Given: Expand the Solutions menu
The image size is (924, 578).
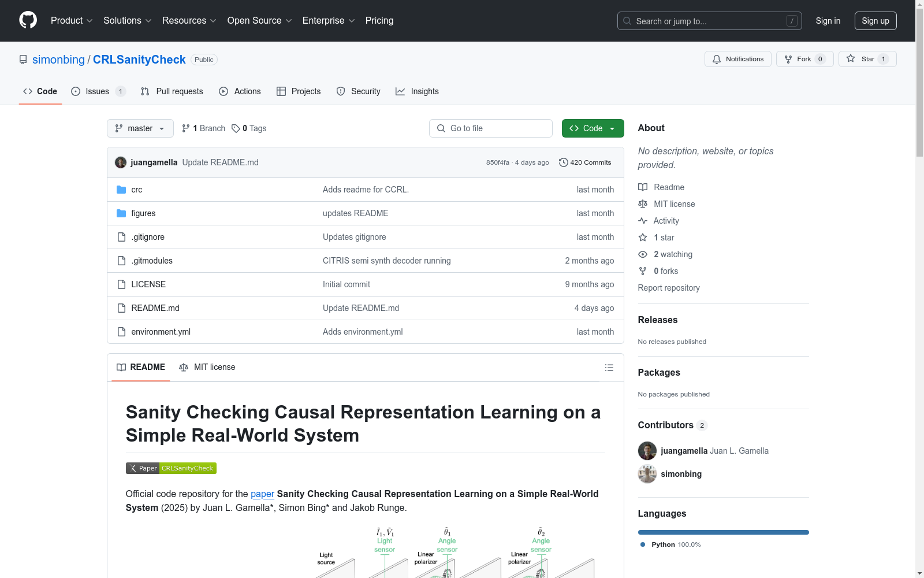Looking at the screenshot, I should coord(128,21).
